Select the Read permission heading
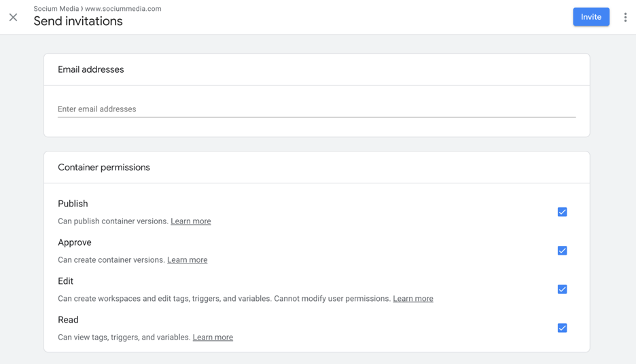 pos(68,320)
